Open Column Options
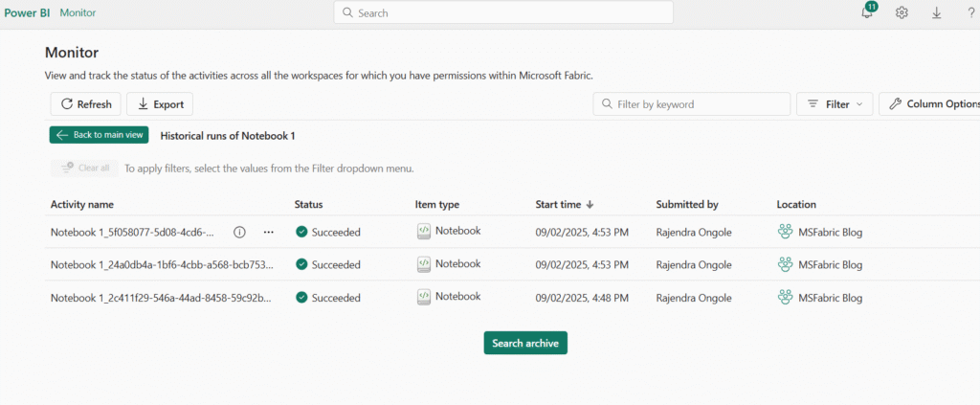Image resolution: width=980 pixels, height=405 pixels. point(932,103)
